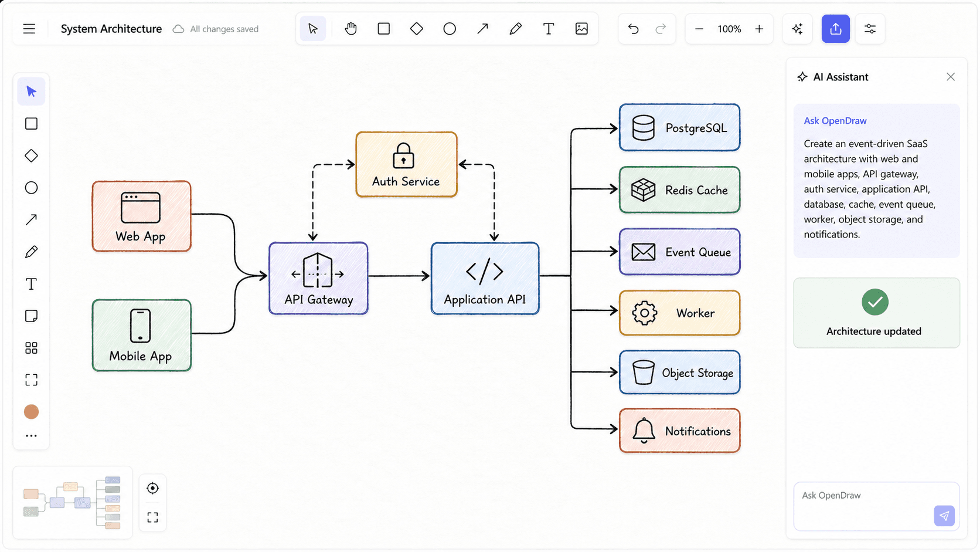The image size is (980, 552).
Task: Select the Web App node
Action: coord(141,216)
